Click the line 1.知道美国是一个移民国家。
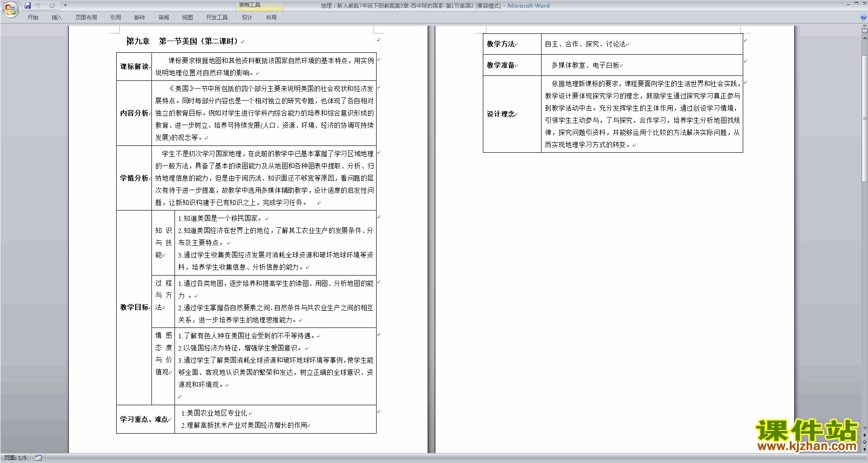 click(220, 218)
